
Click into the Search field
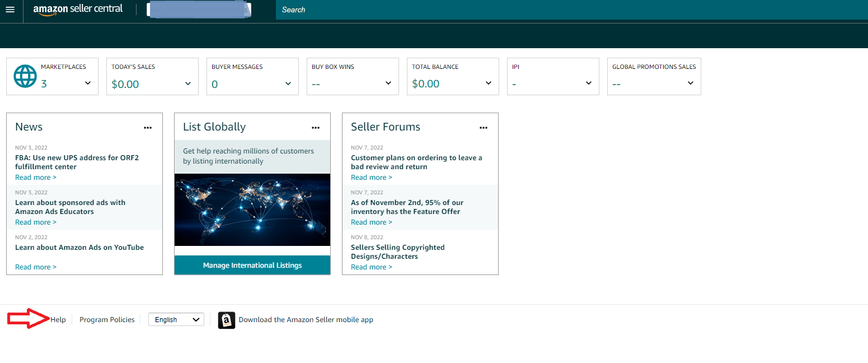pyautogui.click(x=560, y=10)
